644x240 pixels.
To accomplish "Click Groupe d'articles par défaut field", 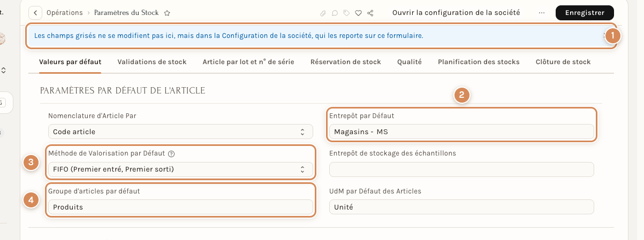I will [x=180, y=207].
